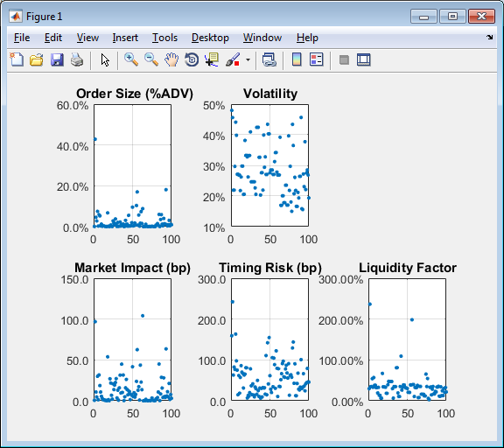Screen dimensions: 504x448
Task: Insert a Colorbar from the toolbar
Action: point(297,59)
